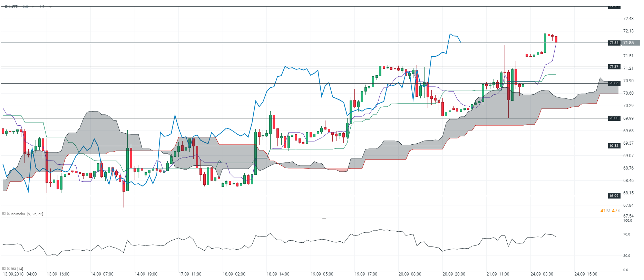Image resolution: width=644 pixels, height=280 pixels.
Task: Select the 68.09 horizontal level tag
Action: click(x=614, y=196)
